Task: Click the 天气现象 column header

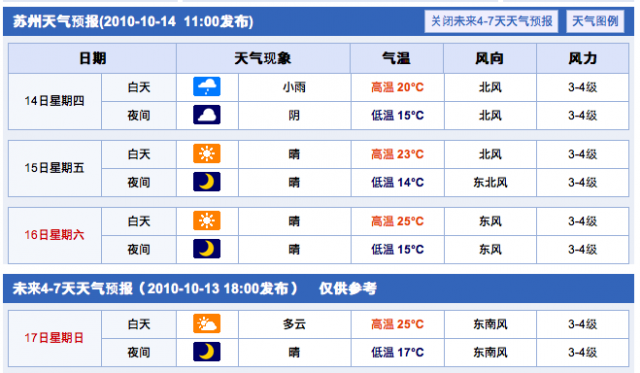Action: point(263,58)
